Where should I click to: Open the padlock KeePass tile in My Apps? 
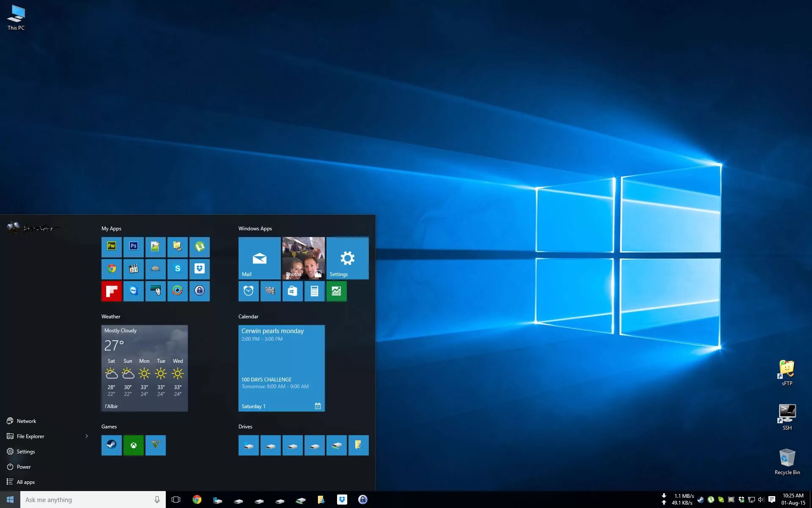[x=199, y=291]
